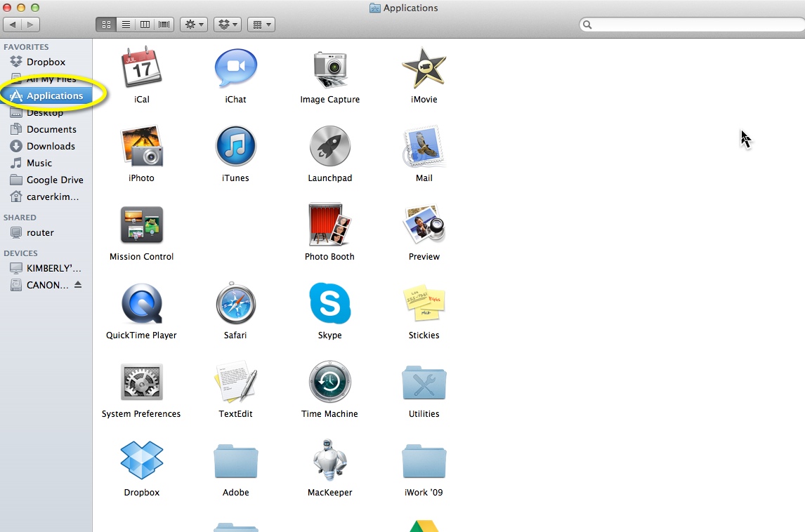This screenshot has height=532, width=805.
Task: Click the "Image Capture" label text
Action: pos(330,100)
